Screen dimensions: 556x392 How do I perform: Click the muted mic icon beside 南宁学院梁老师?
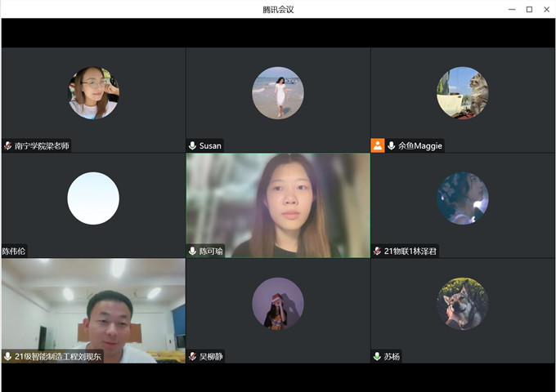click(x=8, y=146)
